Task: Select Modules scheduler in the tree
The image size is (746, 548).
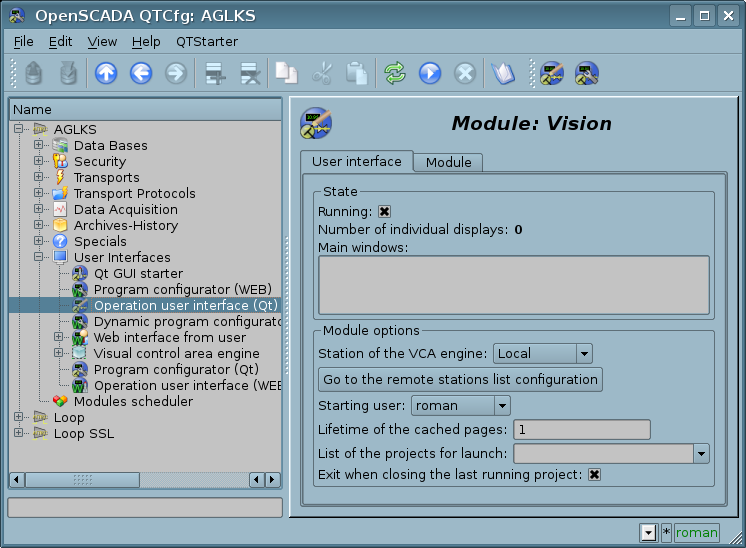Action: click(133, 401)
